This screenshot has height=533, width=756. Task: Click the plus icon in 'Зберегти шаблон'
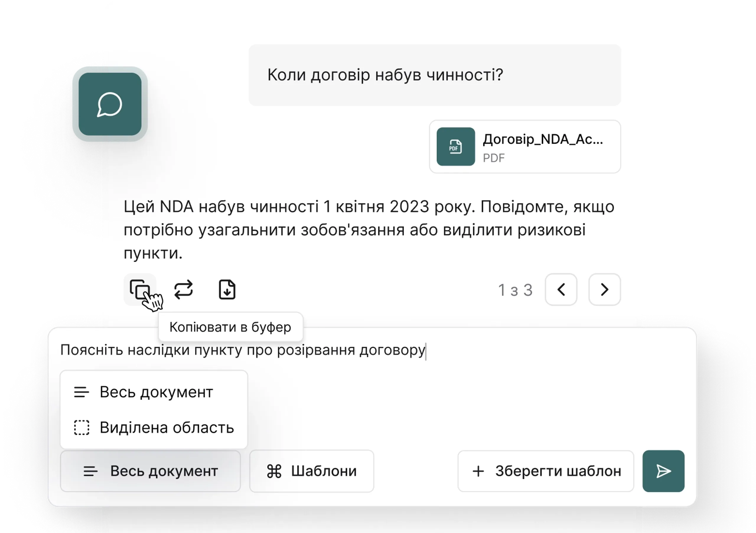pyautogui.click(x=478, y=471)
